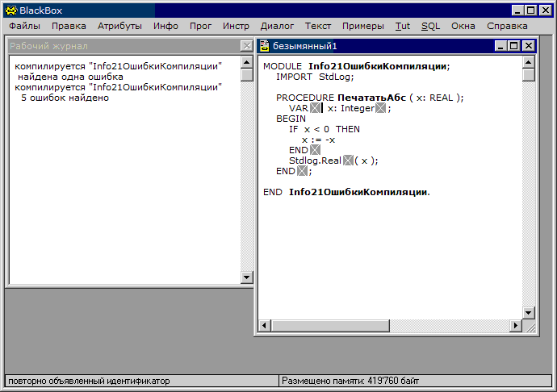This screenshot has height=392, width=557.
Task: Click the error marker after the procedure END
Action: (302, 171)
